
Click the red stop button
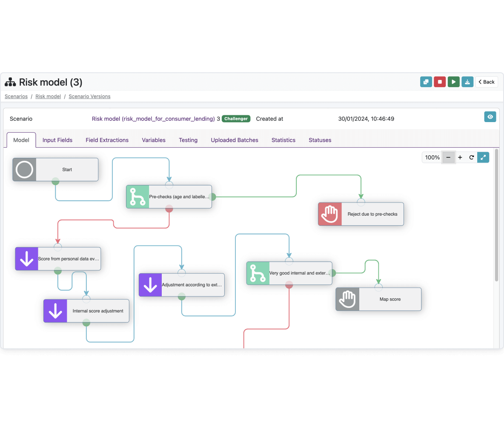[440, 82]
